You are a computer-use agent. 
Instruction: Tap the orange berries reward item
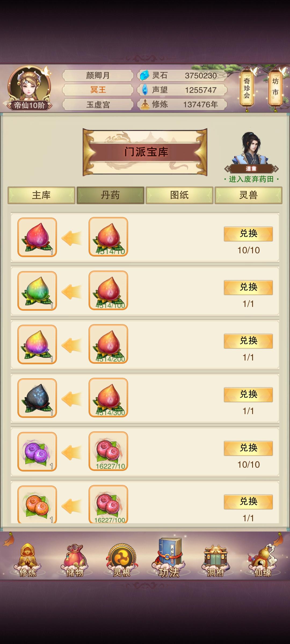tap(37, 504)
